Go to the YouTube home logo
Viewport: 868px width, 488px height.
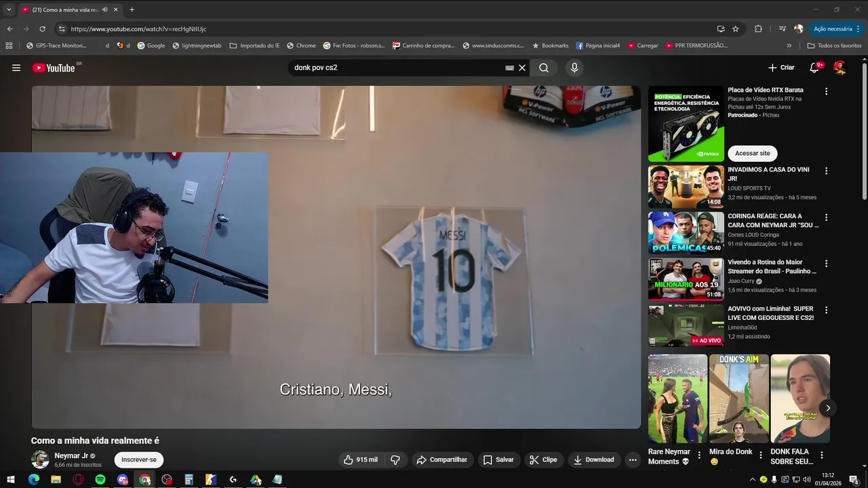click(x=54, y=68)
